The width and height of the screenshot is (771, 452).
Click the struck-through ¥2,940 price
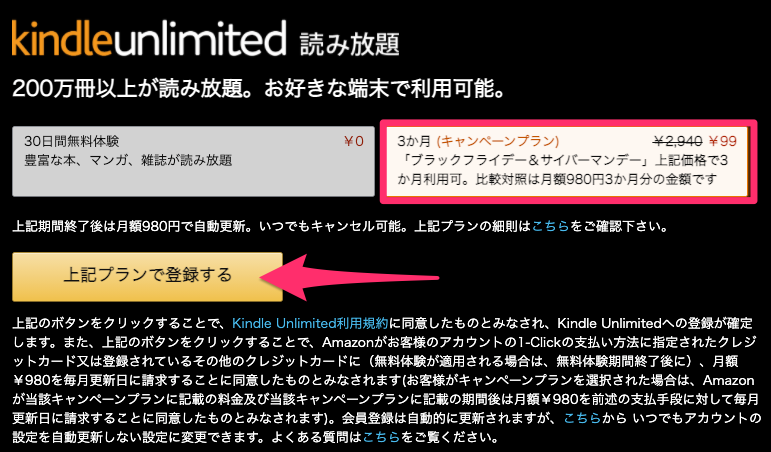[x=677, y=142]
